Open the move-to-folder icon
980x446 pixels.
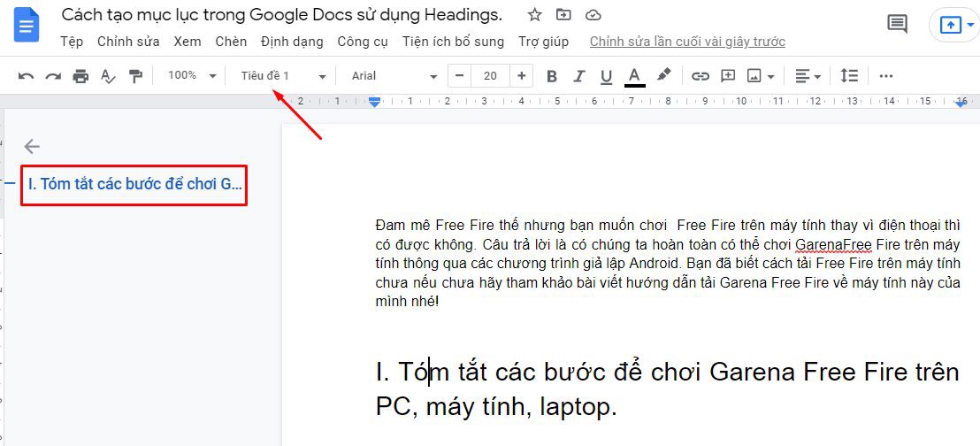point(563,15)
